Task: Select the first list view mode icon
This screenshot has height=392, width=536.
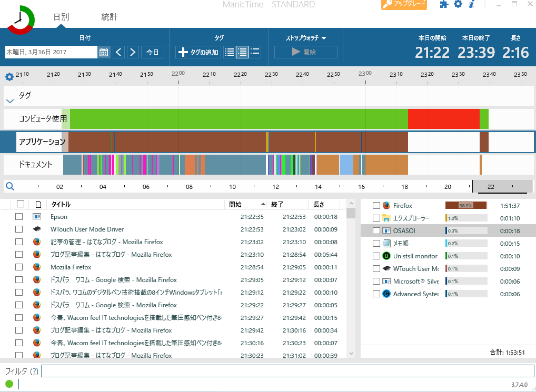Action: point(230,52)
